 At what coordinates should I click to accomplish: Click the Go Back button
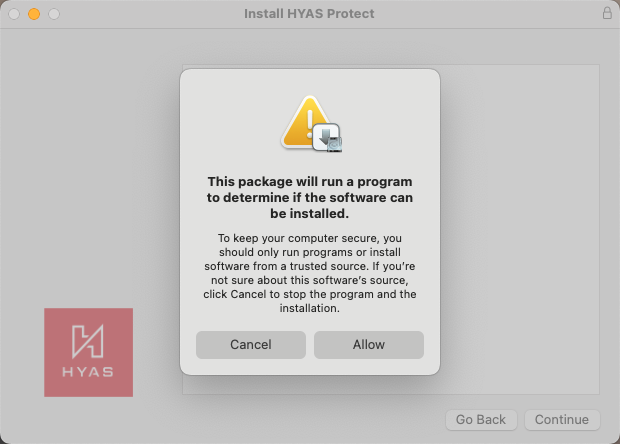tap(482, 420)
